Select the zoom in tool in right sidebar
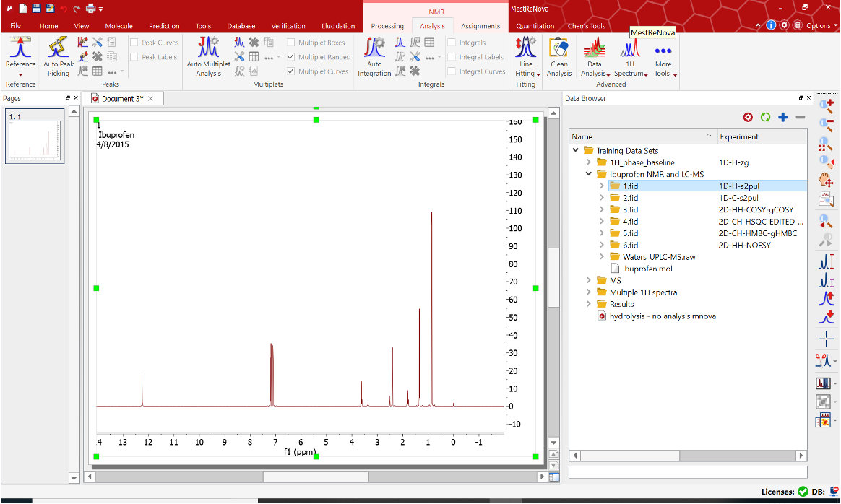The width and height of the screenshot is (841, 504). [x=826, y=106]
